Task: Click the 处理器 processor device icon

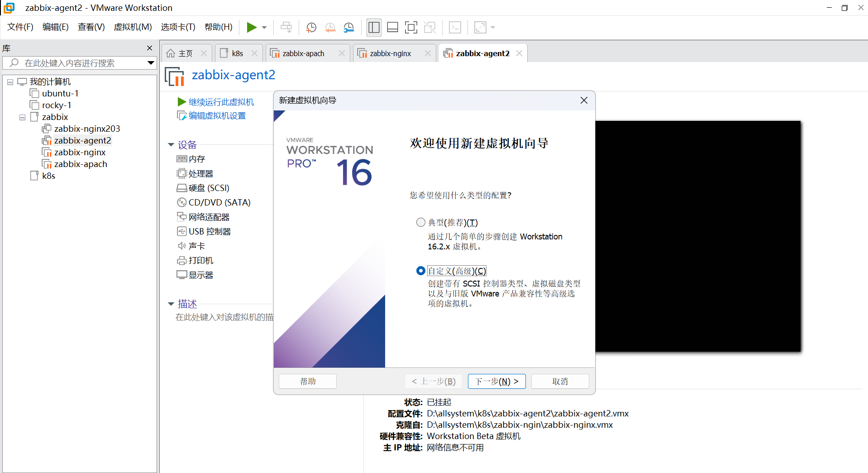Action: tap(181, 173)
